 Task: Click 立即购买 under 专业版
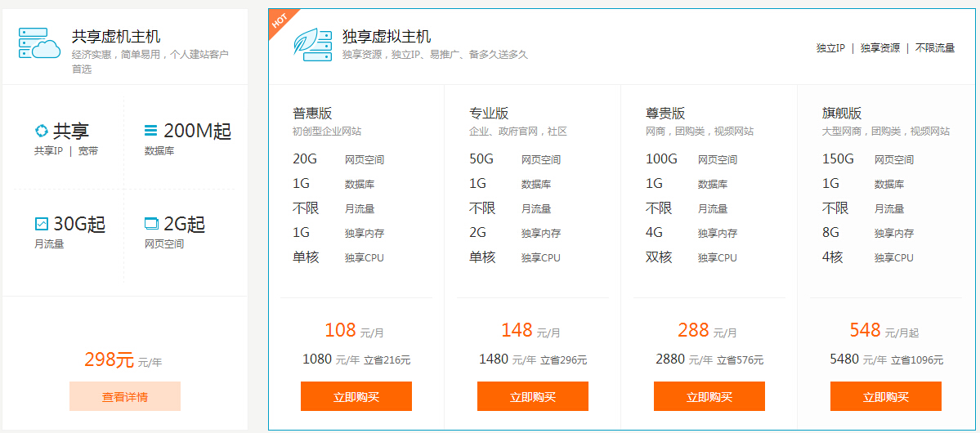coord(532,396)
